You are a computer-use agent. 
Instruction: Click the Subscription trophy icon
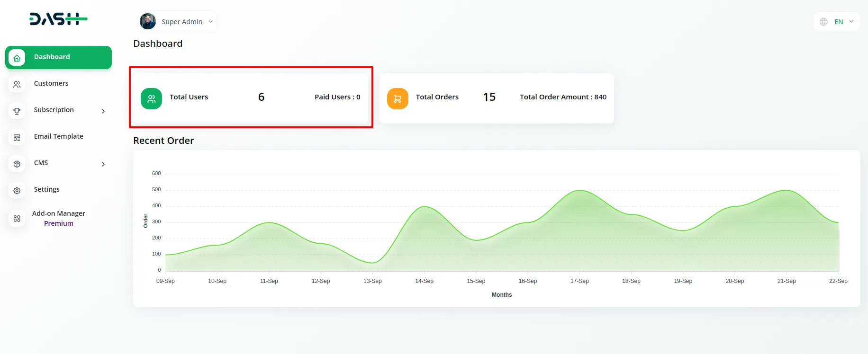coord(17,111)
